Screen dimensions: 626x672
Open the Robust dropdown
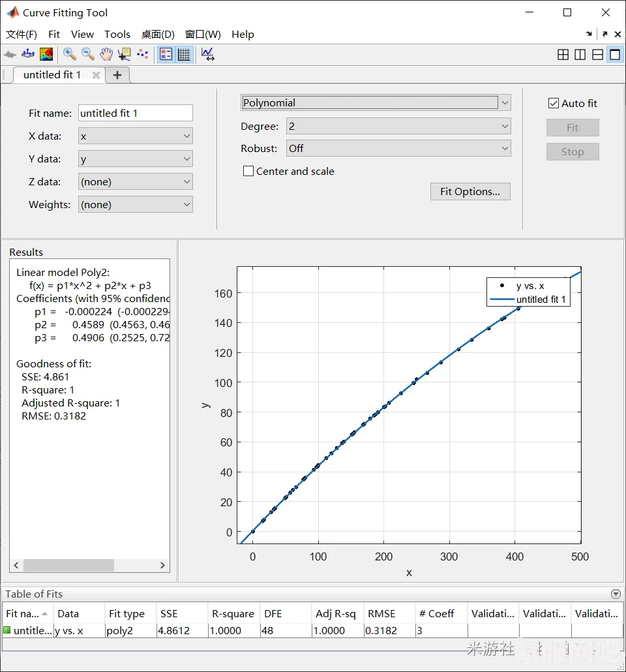pos(398,149)
